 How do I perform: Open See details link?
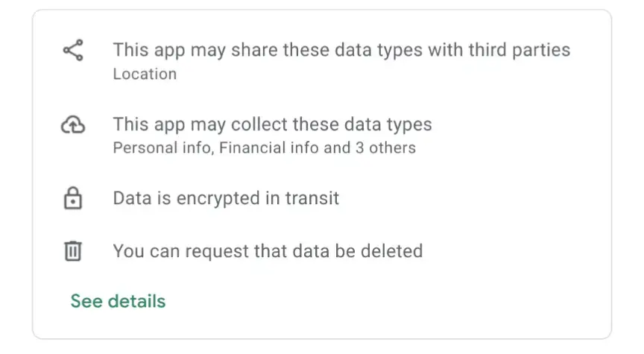click(x=118, y=301)
